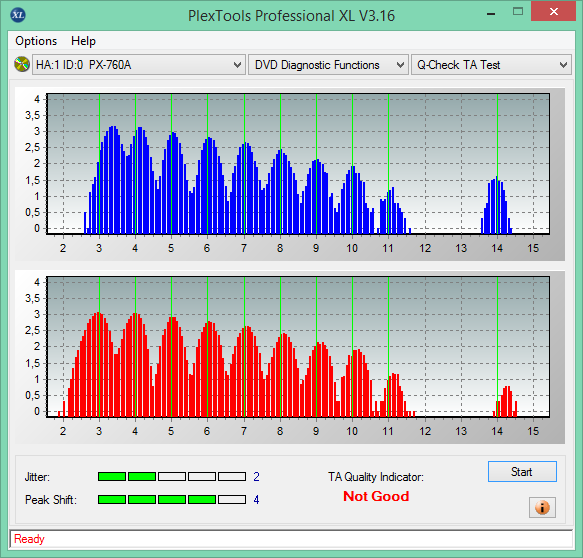Viewport: 583px width, 558px height.
Task: Minimize the PlexTools window
Action: click(491, 14)
